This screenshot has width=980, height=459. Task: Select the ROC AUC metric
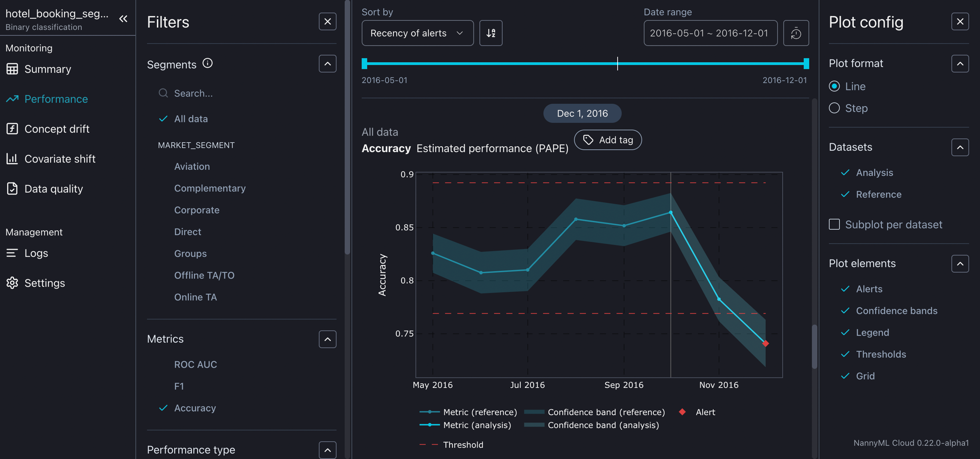pos(195,365)
